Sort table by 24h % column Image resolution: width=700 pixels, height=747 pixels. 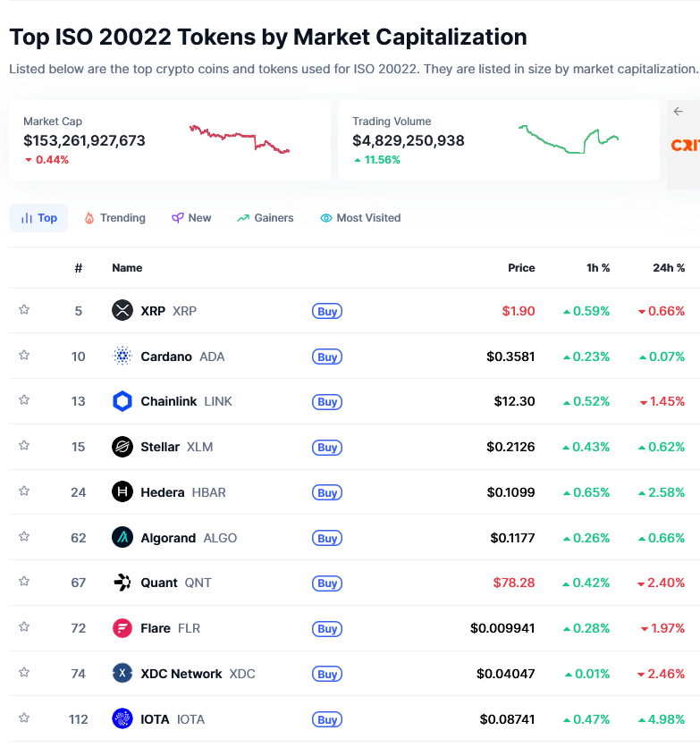669,268
